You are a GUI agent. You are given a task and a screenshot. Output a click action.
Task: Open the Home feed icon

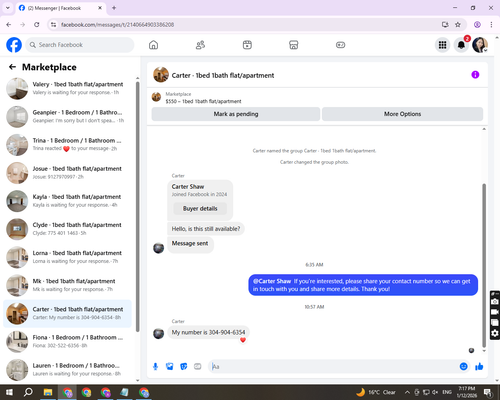click(x=153, y=45)
